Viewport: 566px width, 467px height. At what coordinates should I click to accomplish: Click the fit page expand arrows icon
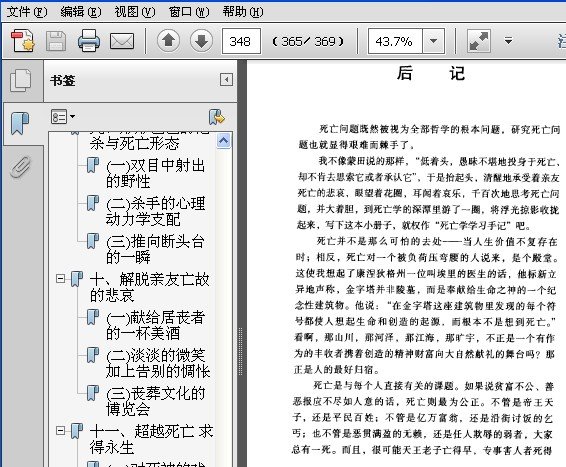click(x=479, y=41)
